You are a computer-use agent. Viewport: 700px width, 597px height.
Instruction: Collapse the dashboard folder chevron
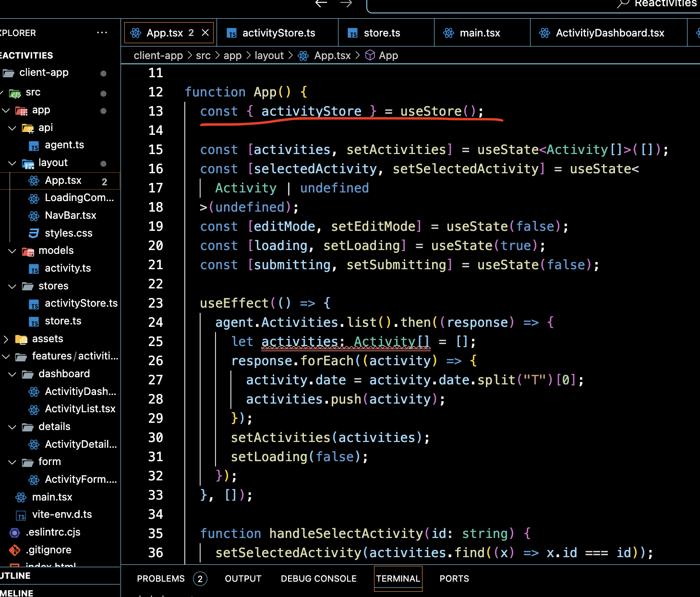tap(12, 374)
